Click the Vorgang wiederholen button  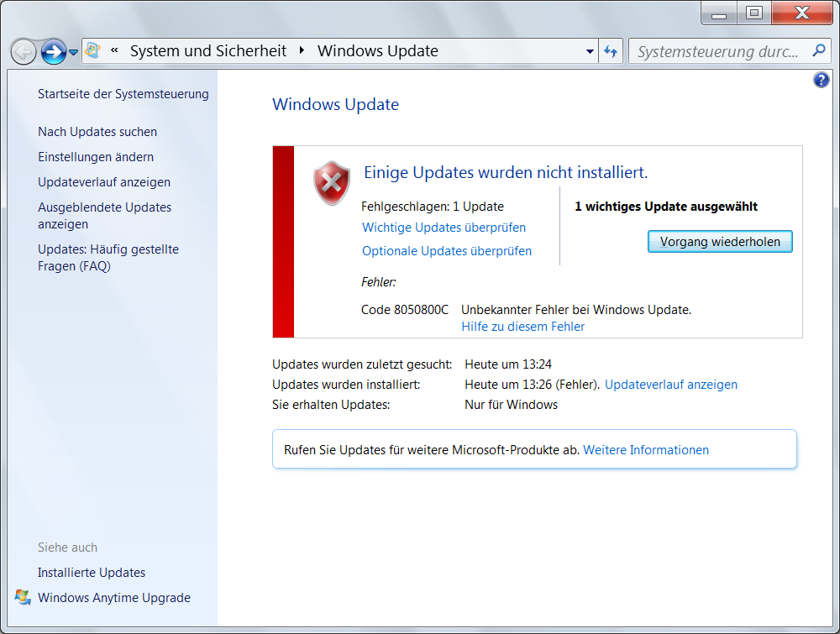tap(720, 242)
